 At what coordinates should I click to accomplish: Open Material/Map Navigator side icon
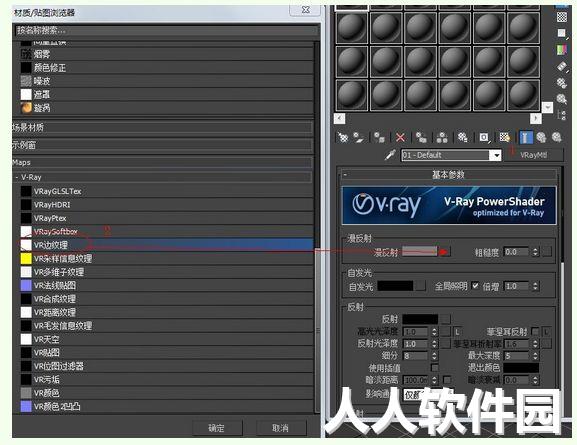click(x=562, y=115)
